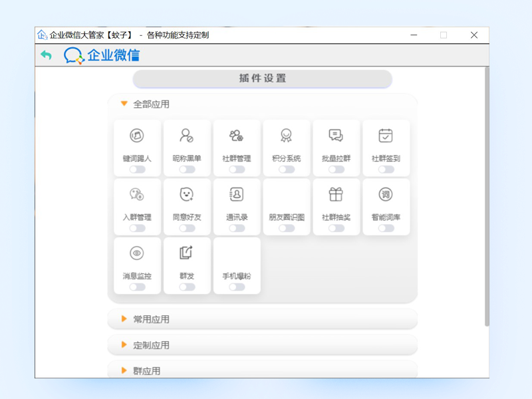Viewport: 532px width, 399px height.
Task: Click the 社群签到 calendar icon
Action: [x=386, y=136]
